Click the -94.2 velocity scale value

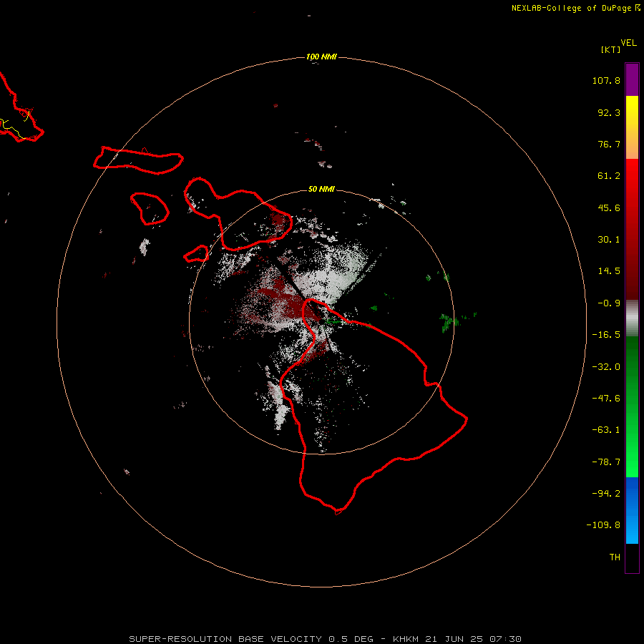606,494
